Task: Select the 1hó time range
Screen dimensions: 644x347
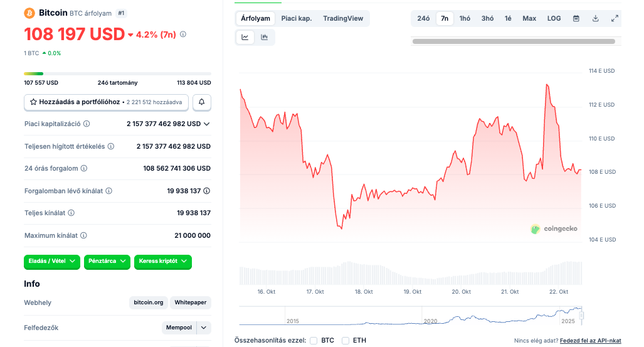Action: [465, 19]
